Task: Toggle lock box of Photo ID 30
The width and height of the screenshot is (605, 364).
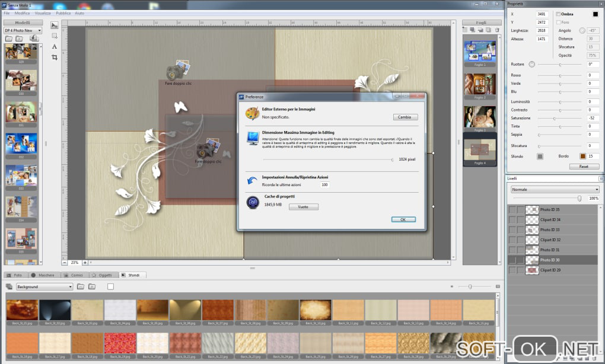Action: point(521,260)
